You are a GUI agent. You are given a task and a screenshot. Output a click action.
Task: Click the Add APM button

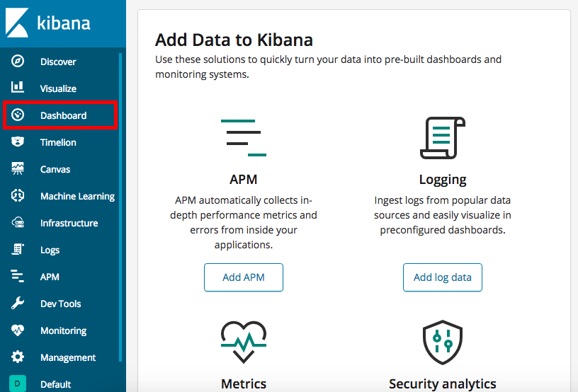click(244, 277)
